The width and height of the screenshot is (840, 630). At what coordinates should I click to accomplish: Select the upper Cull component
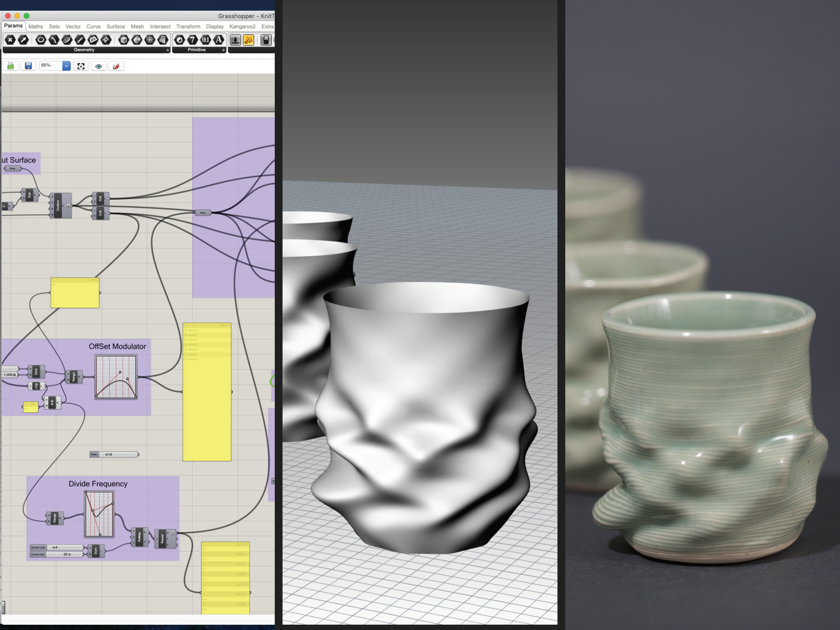(x=100, y=199)
